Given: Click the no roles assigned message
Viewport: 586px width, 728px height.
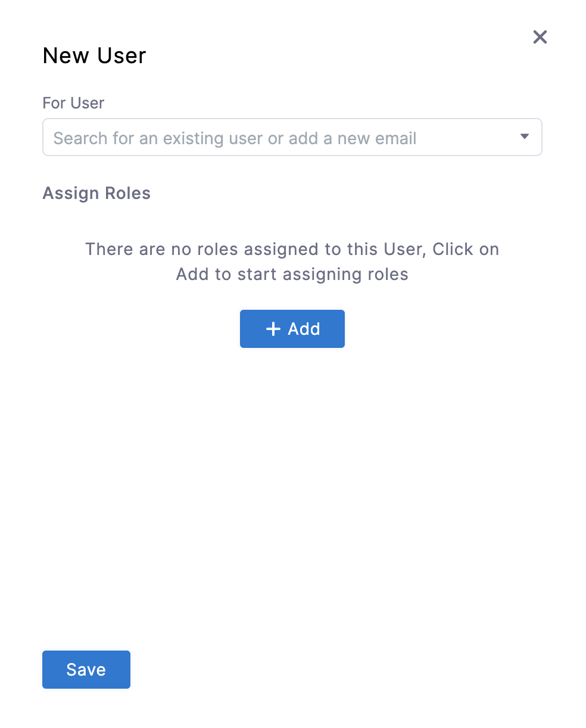Looking at the screenshot, I should (x=292, y=262).
